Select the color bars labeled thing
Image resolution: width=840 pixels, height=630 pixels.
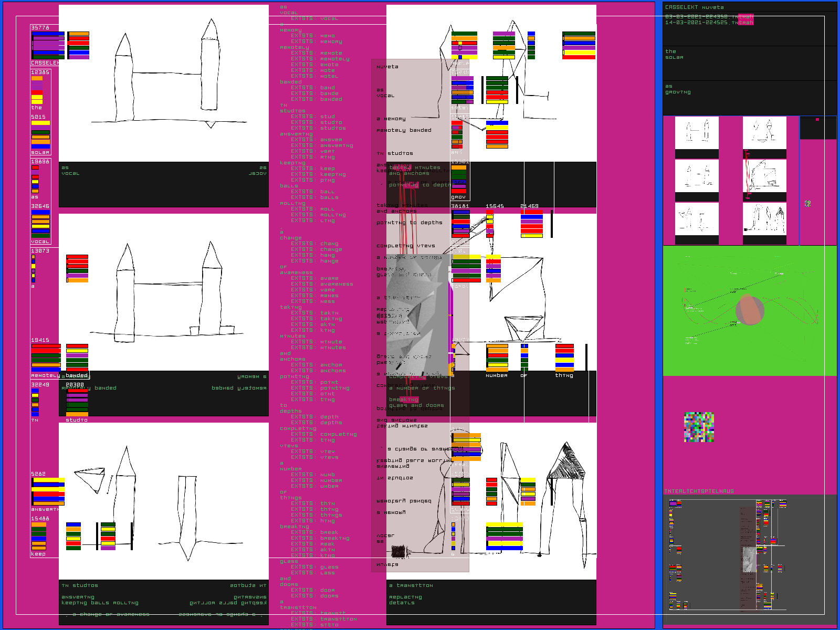564,358
